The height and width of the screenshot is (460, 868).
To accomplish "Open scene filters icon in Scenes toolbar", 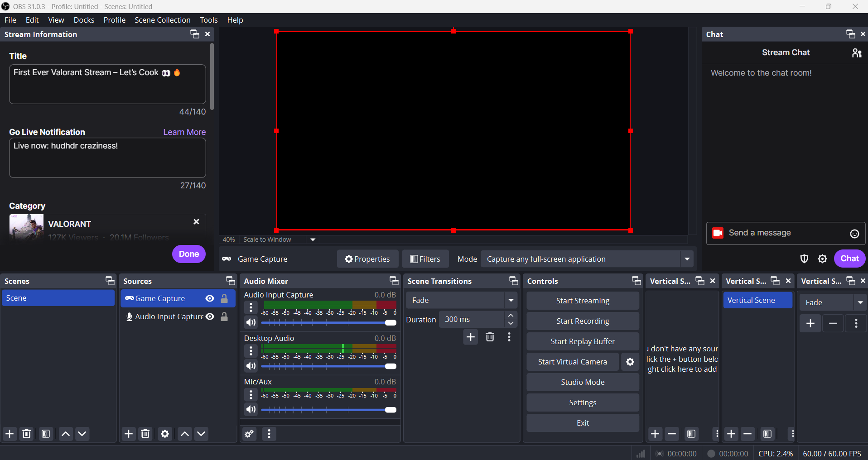I will (x=46, y=434).
